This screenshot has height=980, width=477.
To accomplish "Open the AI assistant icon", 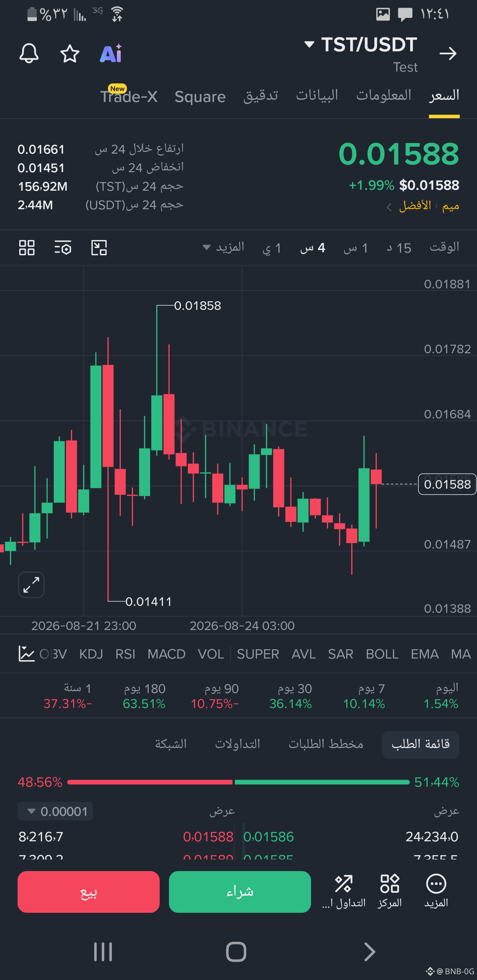I will pos(111,53).
